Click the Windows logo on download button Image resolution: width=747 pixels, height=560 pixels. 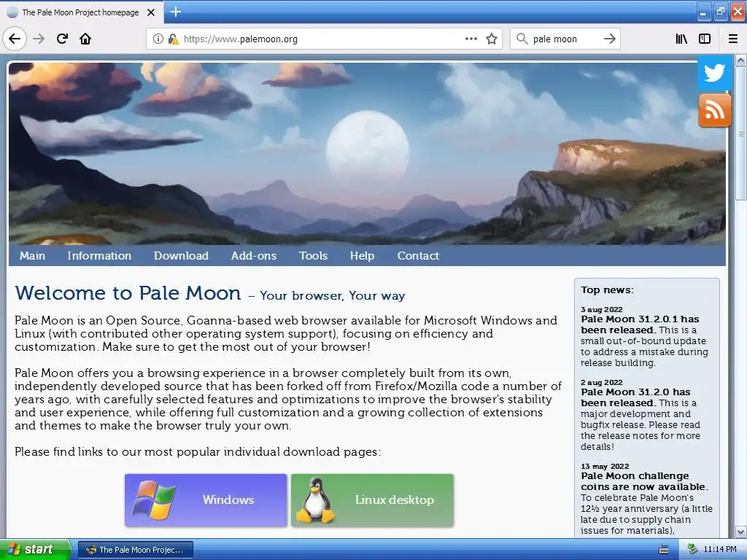(153, 499)
